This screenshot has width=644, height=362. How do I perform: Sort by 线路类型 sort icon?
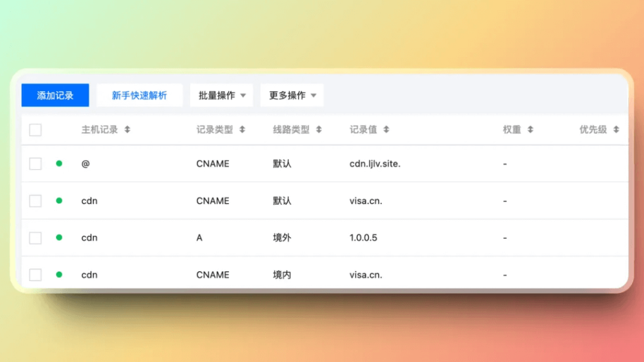click(x=319, y=129)
